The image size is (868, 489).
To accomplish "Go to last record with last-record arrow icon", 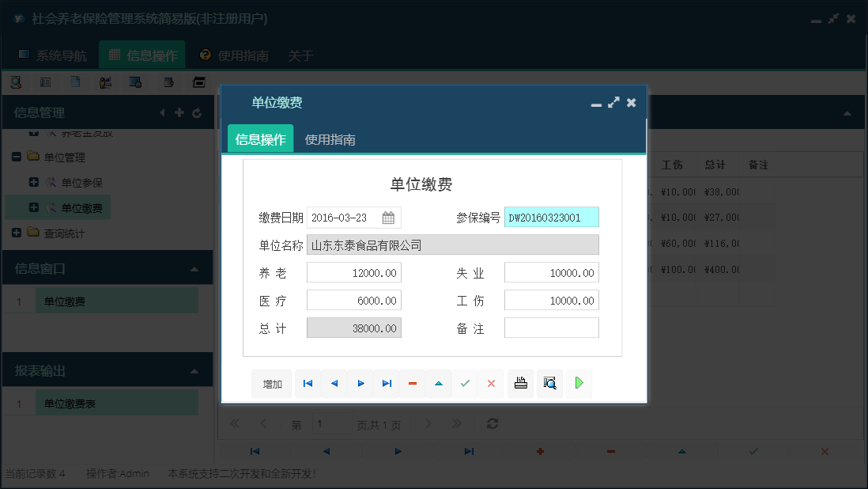I will pyautogui.click(x=387, y=383).
